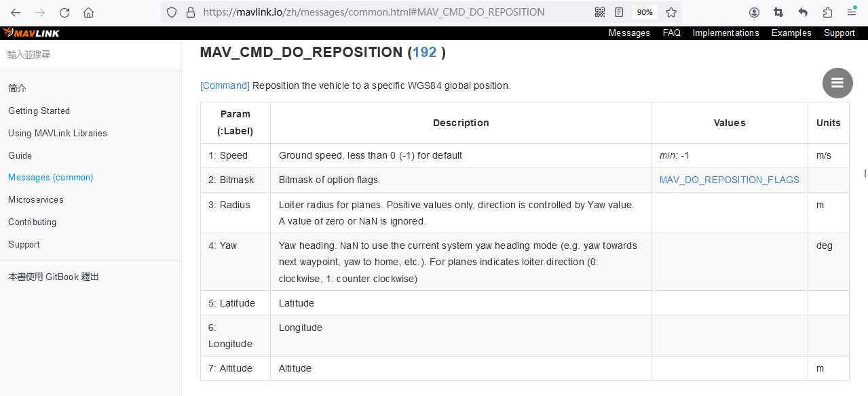Click the 90% zoom level indicator
This screenshot has width=868, height=396.
point(645,12)
